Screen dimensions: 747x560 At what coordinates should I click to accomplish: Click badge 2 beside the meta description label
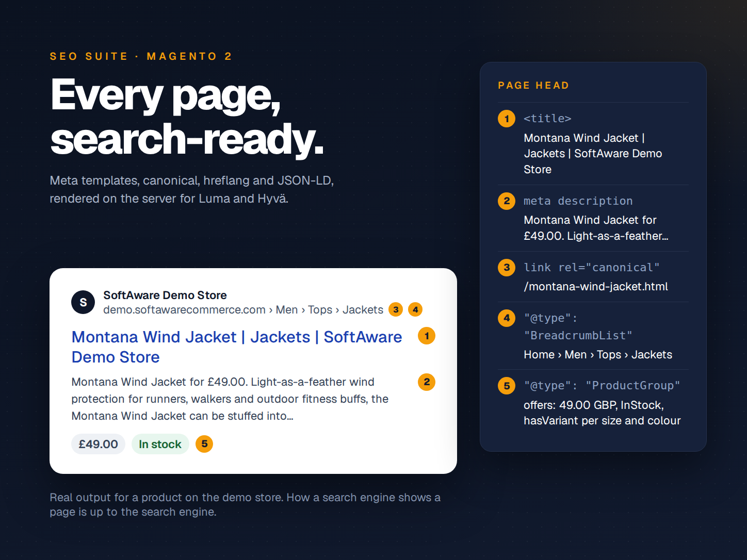(507, 201)
